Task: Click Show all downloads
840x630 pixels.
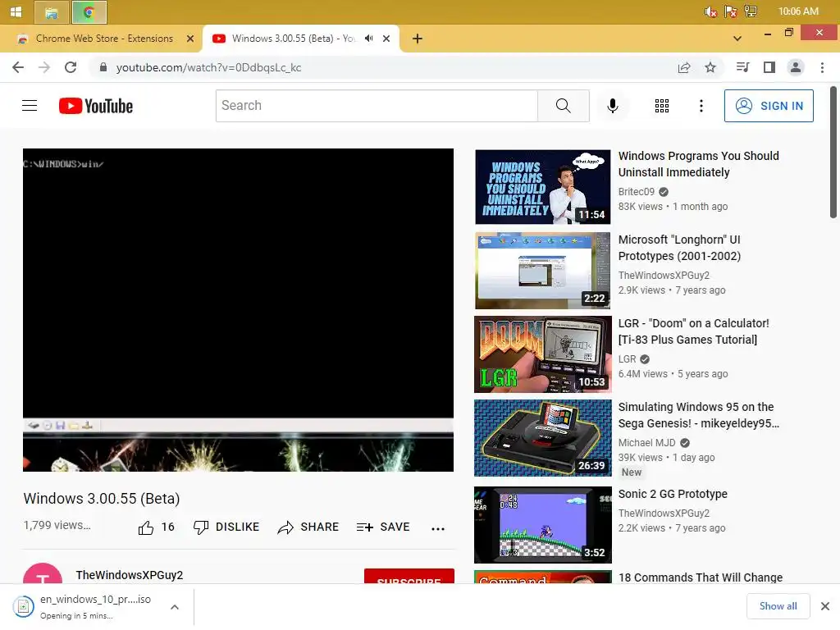Action: [x=778, y=606]
